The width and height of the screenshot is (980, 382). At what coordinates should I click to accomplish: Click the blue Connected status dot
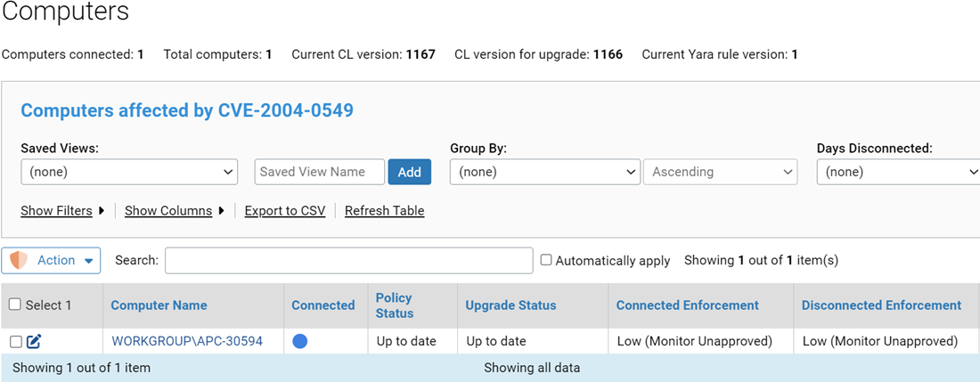300,341
